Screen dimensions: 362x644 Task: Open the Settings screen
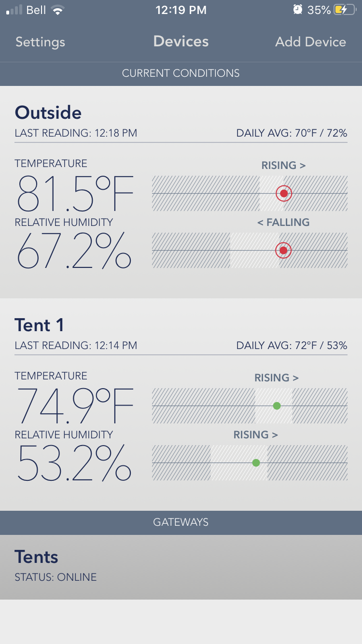pos(40,42)
